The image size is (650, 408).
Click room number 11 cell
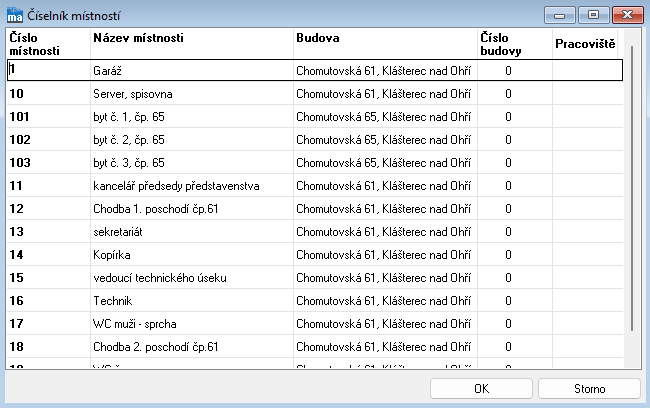(x=49, y=185)
